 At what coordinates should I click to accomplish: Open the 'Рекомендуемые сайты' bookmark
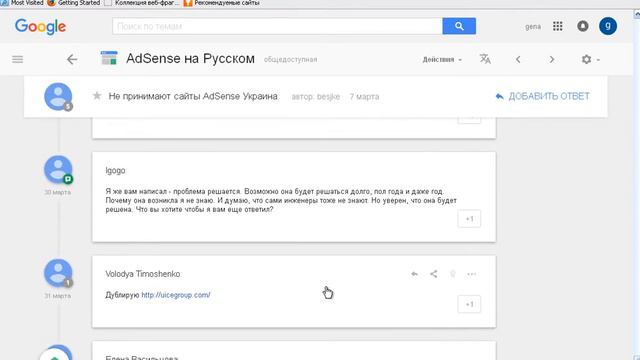222,3
